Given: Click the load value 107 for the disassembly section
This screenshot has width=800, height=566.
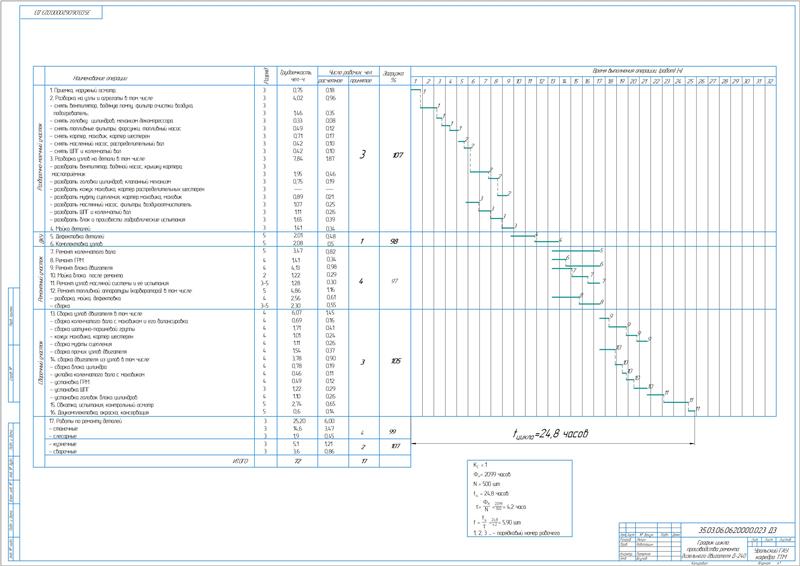Looking at the screenshot, I should 396,155.
